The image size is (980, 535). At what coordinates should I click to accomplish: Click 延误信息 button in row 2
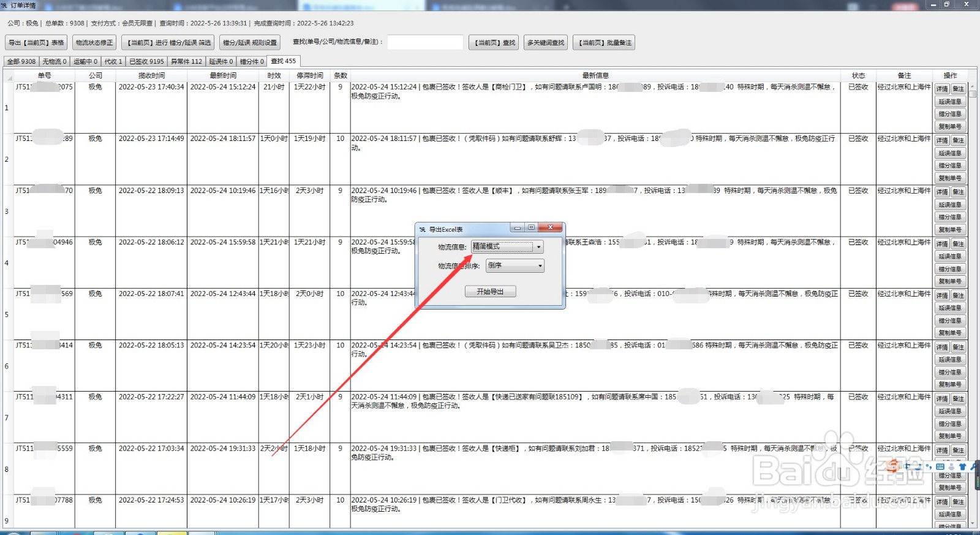pyautogui.click(x=950, y=153)
